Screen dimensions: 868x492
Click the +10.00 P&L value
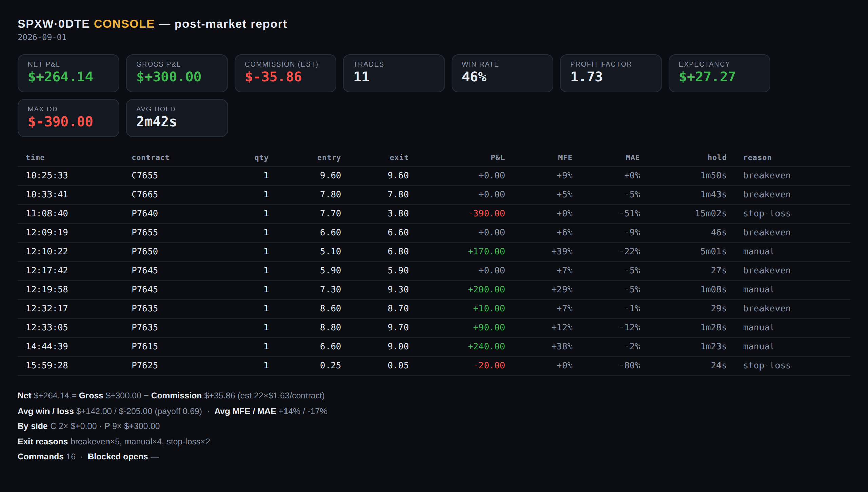[489, 309]
